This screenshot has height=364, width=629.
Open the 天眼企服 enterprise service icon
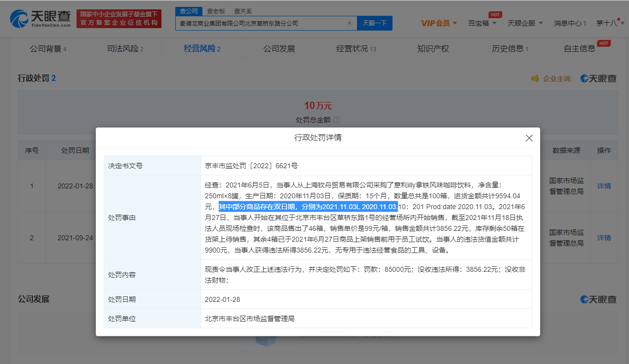[x=521, y=22]
